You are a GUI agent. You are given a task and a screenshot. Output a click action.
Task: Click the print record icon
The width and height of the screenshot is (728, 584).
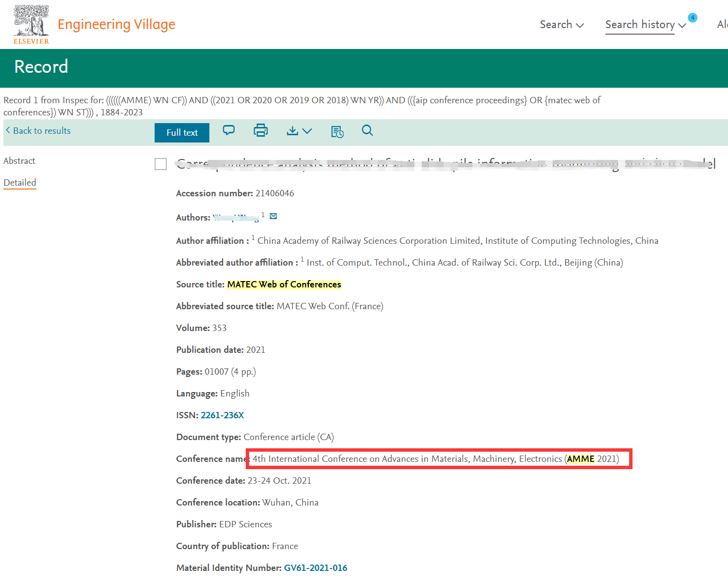pos(261,130)
